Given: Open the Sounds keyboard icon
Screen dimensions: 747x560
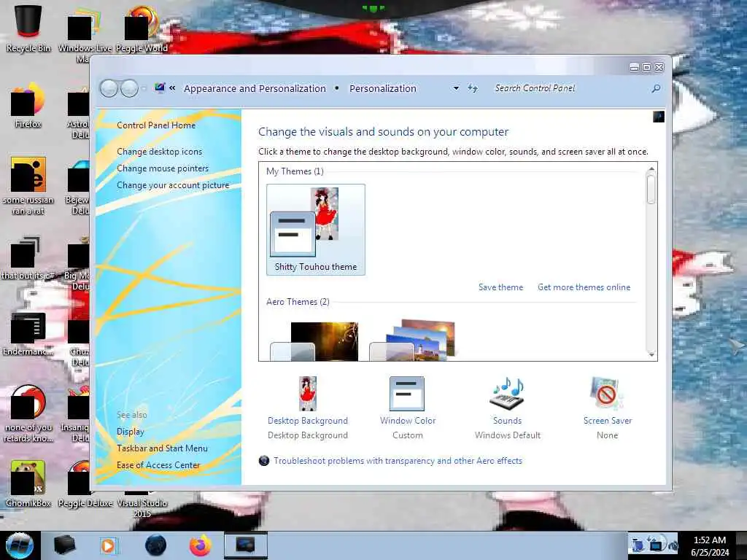Looking at the screenshot, I should [507, 393].
